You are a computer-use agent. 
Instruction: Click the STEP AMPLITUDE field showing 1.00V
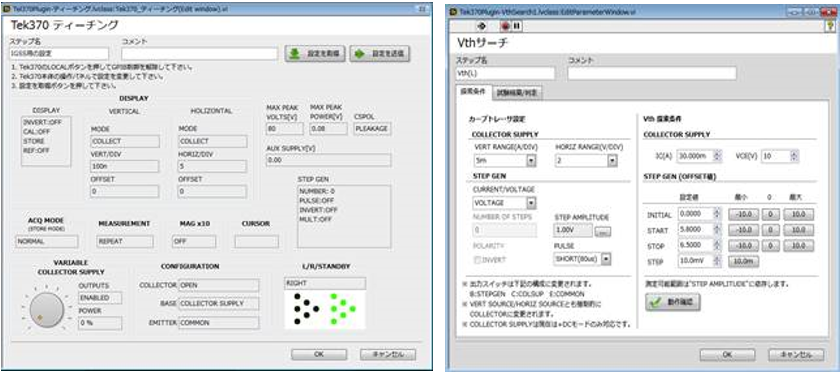click(573, 230)
